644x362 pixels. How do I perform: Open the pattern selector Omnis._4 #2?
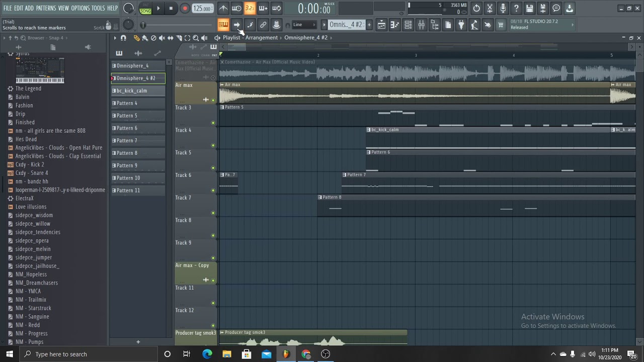[346, 25]
